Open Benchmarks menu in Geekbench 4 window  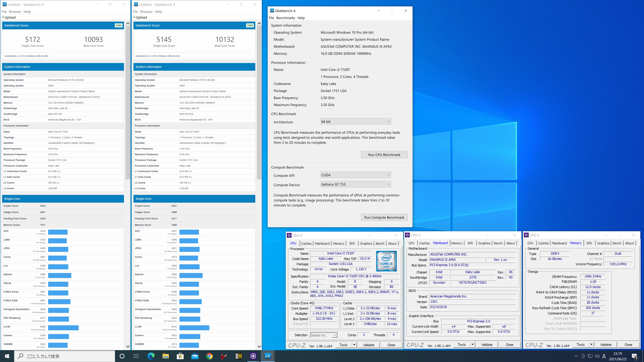pos(286,18)
